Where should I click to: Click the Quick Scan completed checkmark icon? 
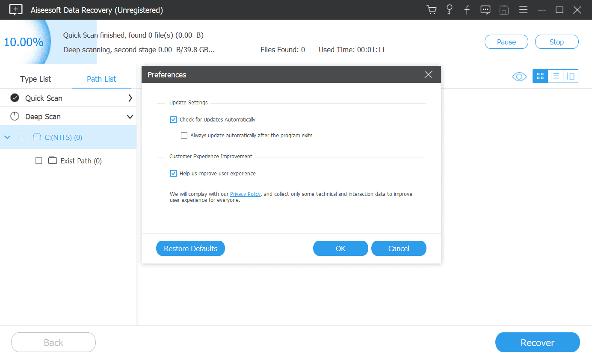tap(15, 98)
